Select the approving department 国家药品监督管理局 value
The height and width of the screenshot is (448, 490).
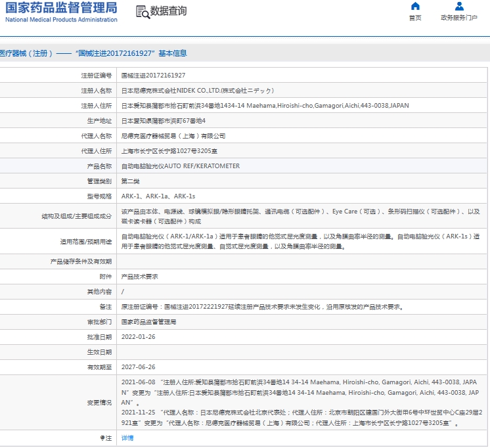click(148, 322)
